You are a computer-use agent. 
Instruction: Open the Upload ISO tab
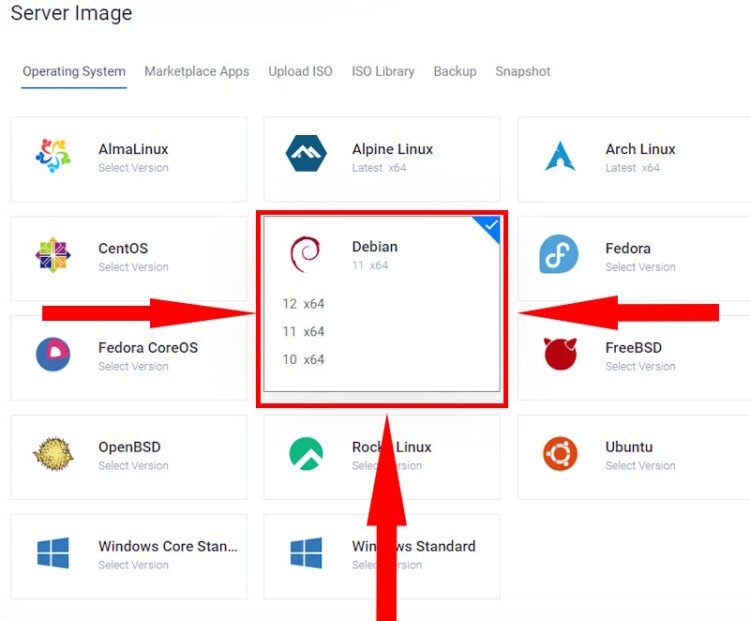pos(300,71)
